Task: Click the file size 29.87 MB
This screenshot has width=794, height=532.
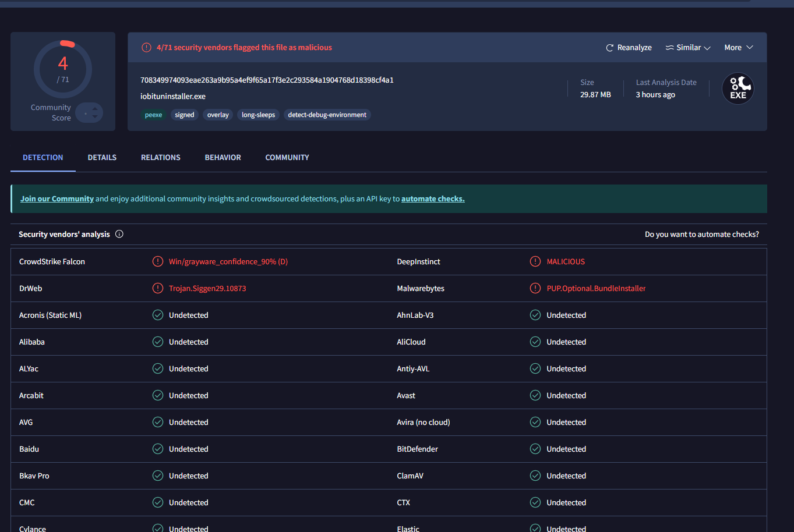Action: 595,95
